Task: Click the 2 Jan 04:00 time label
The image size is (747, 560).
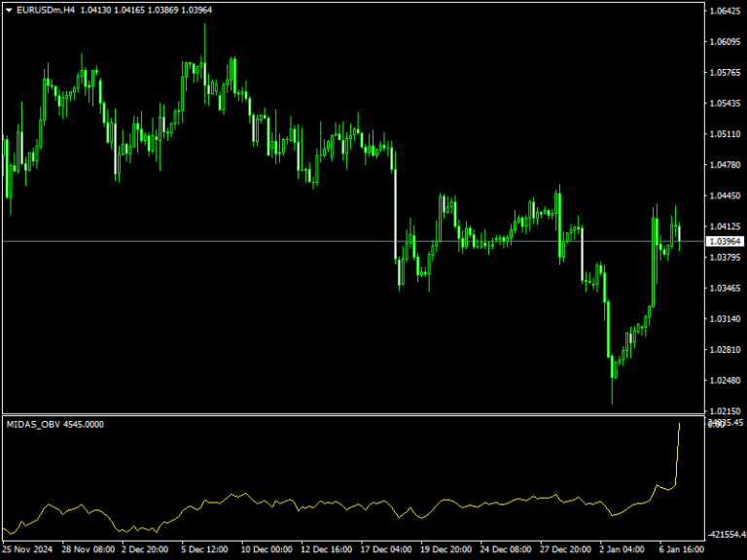Action: [x=622, y=549]
